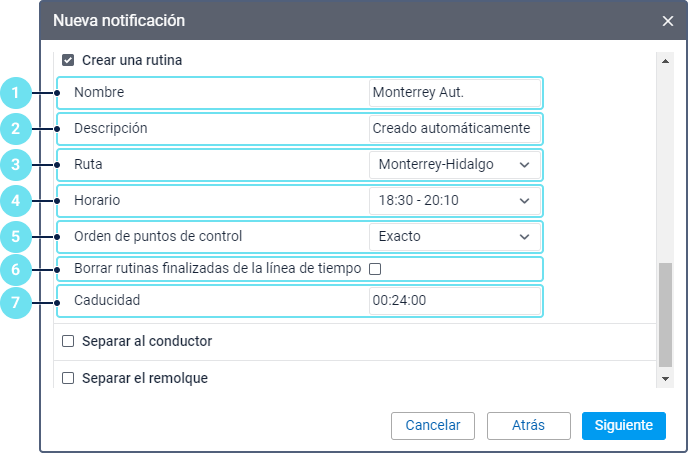This screenshot has width=688, height=453.
Task: Click the Cancelar button
Action: [x=432, y=425]
